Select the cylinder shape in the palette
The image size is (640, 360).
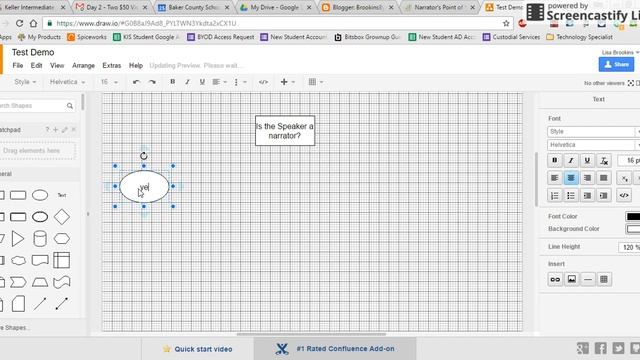coord(40,239)
